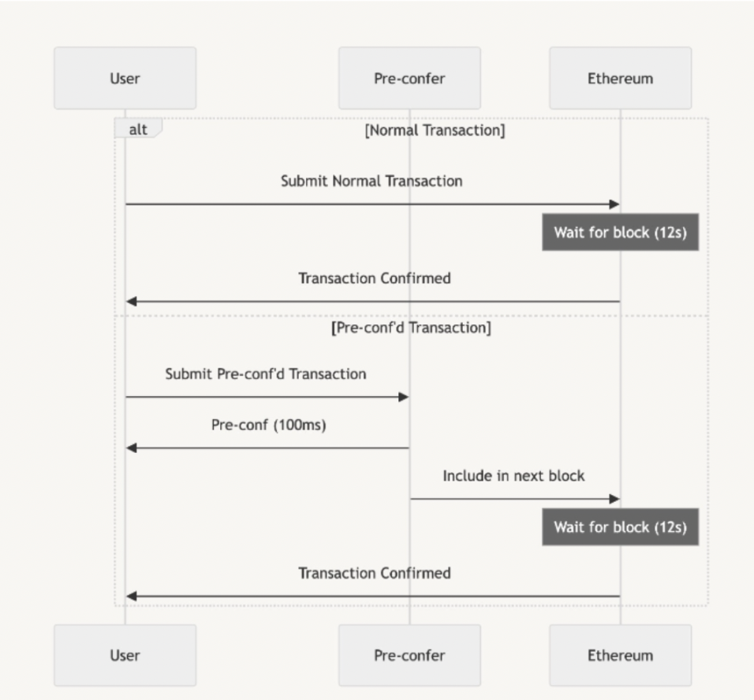Image resolution: width=754 pixels, height=700 pixels.
Task: Click the arrowhead of the 'Pre-conf (100ms)' arrow
Action: click(x=132, y=447)
